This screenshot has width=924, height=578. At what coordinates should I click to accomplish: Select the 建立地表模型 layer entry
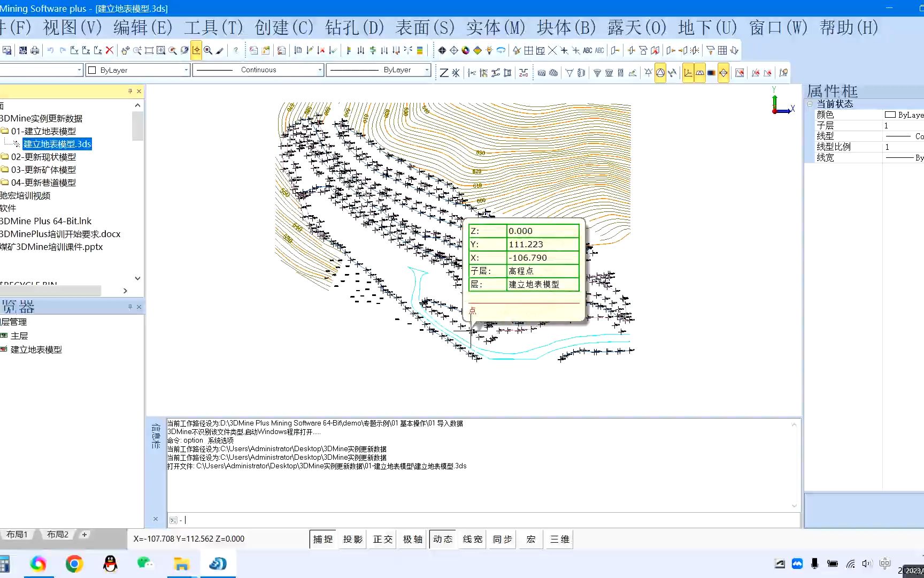point(36,350)
